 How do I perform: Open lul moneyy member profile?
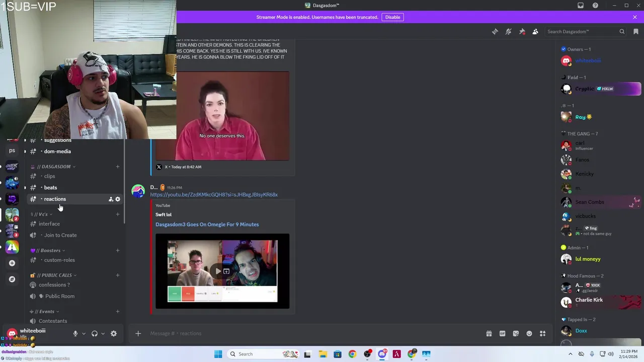click(601, 259)
